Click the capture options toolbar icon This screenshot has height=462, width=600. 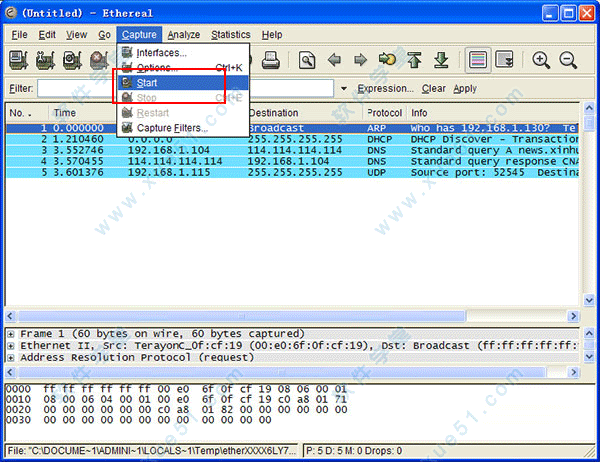click(45, 60)
